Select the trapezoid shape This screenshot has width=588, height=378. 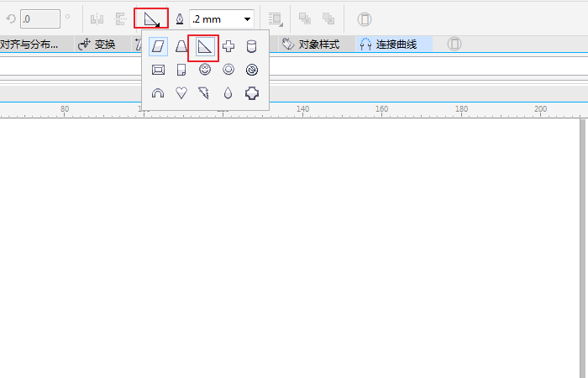(181, 48)
